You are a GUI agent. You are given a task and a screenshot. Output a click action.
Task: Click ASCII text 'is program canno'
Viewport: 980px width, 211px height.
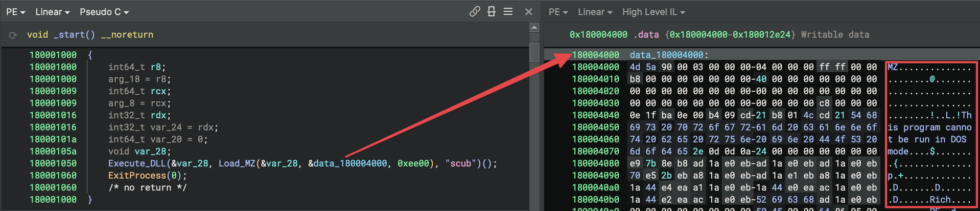click(x=929, y=128)
